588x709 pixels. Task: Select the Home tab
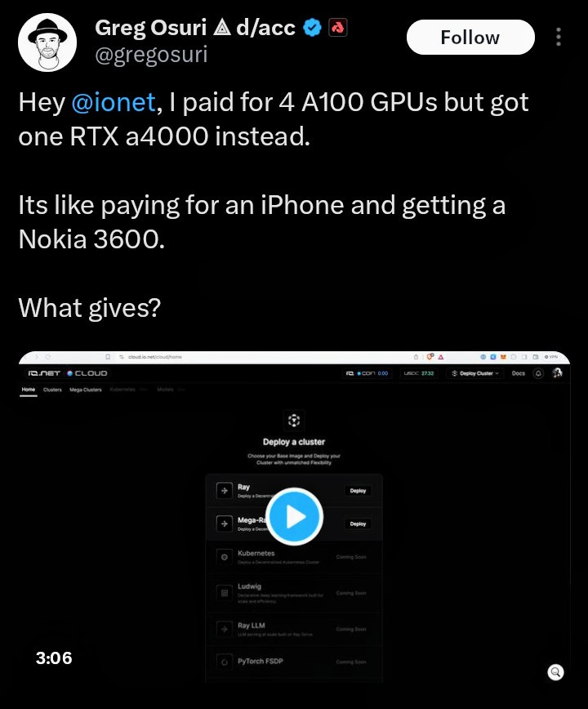[29, 390]
